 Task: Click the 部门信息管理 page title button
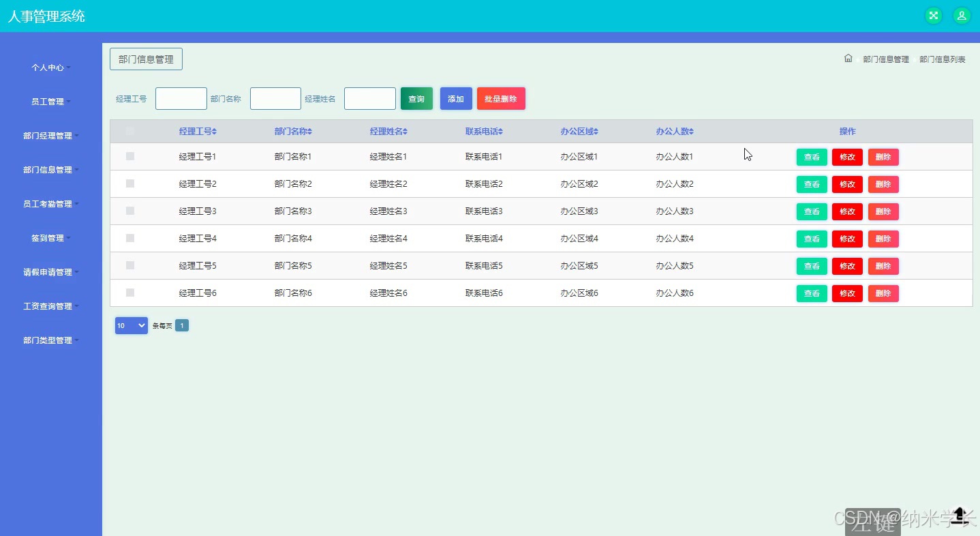(146, 59)
